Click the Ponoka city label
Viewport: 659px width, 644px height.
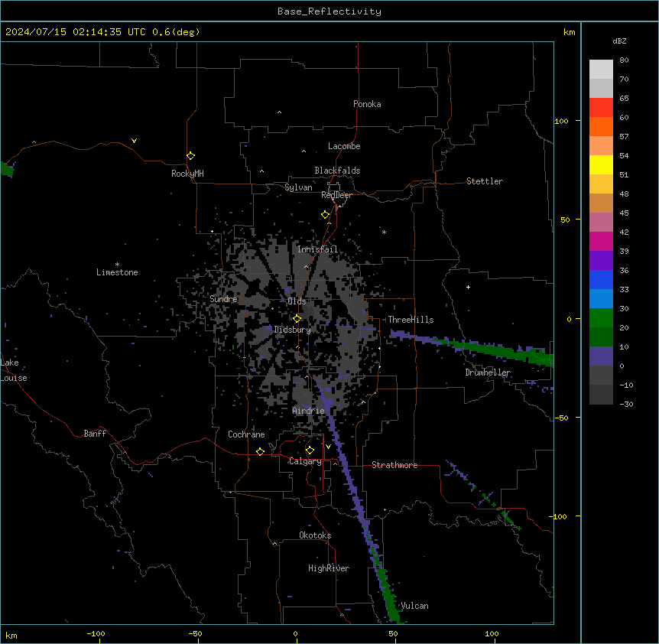[367, 104]
